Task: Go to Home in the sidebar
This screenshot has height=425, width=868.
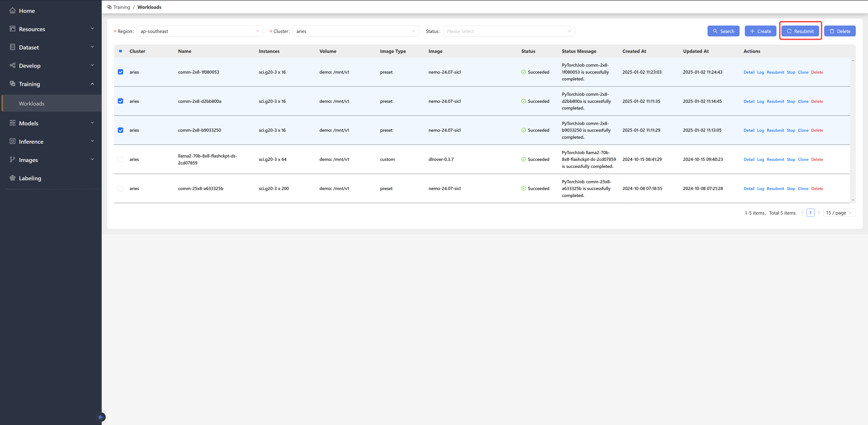Action: coord(27,11)
